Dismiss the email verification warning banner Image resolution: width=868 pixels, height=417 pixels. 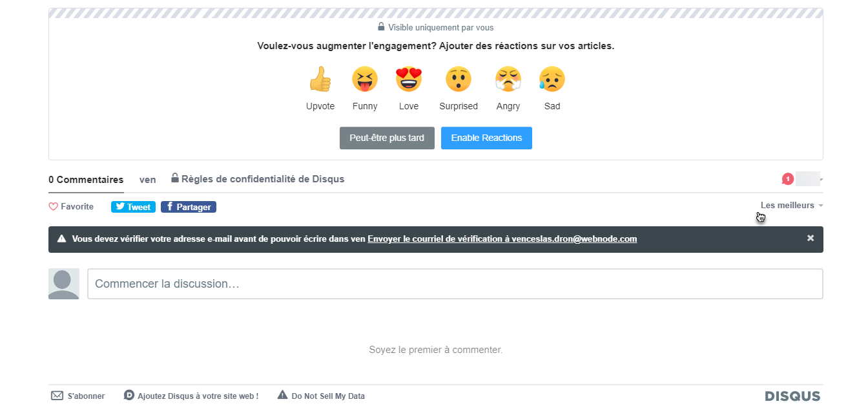click(x=811, y=239)
